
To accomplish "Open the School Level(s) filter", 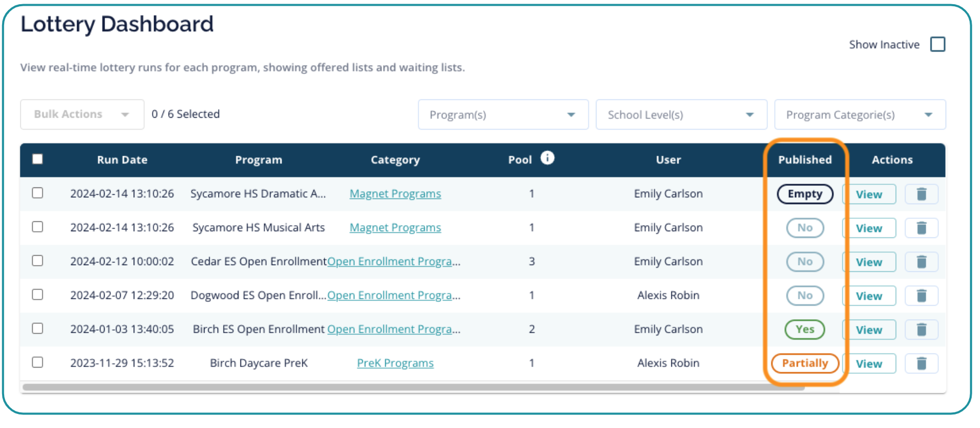I will (681, 115).
